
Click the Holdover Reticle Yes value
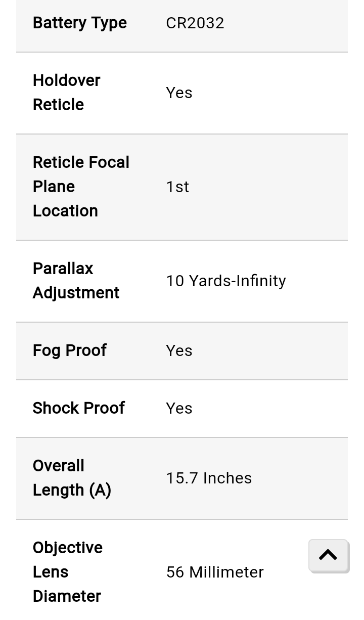(x=179, y=93)
